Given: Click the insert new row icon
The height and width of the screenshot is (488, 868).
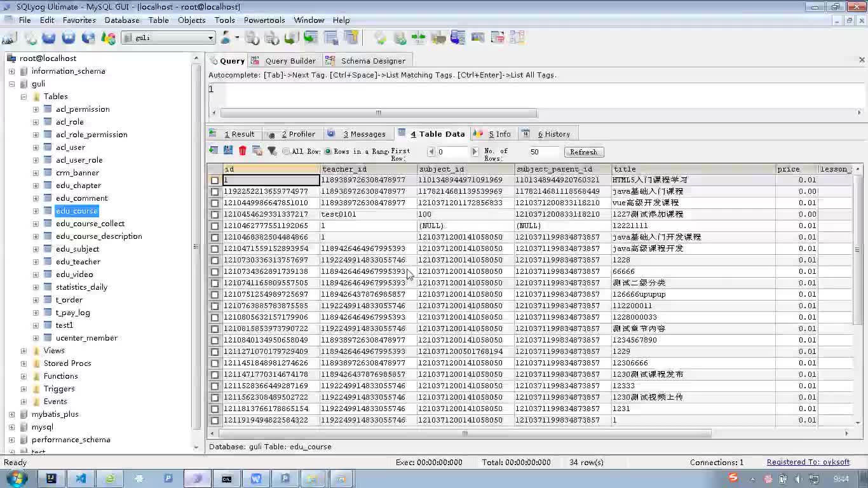Looking at the screenshot, I should click(214, 151).
